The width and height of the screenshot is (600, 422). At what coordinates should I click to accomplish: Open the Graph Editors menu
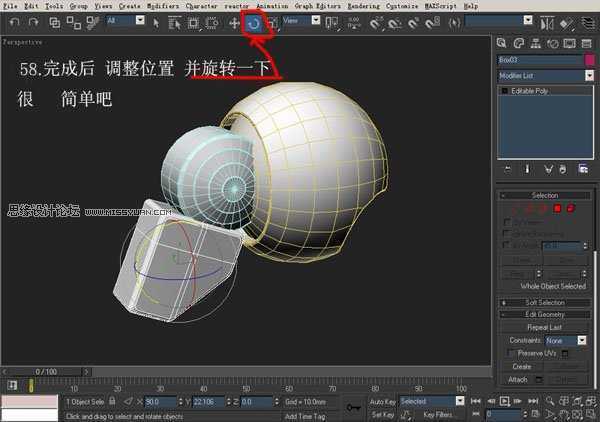[x=318, y=6]
